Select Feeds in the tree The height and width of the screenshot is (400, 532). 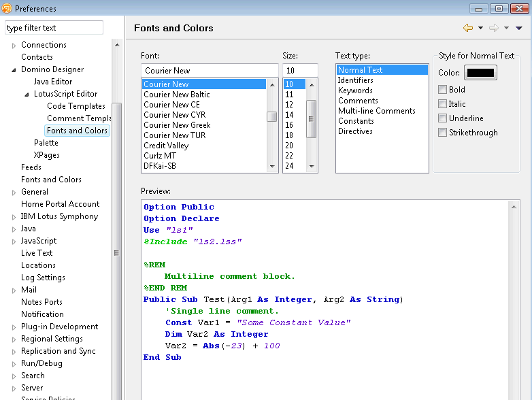(31, 167)
